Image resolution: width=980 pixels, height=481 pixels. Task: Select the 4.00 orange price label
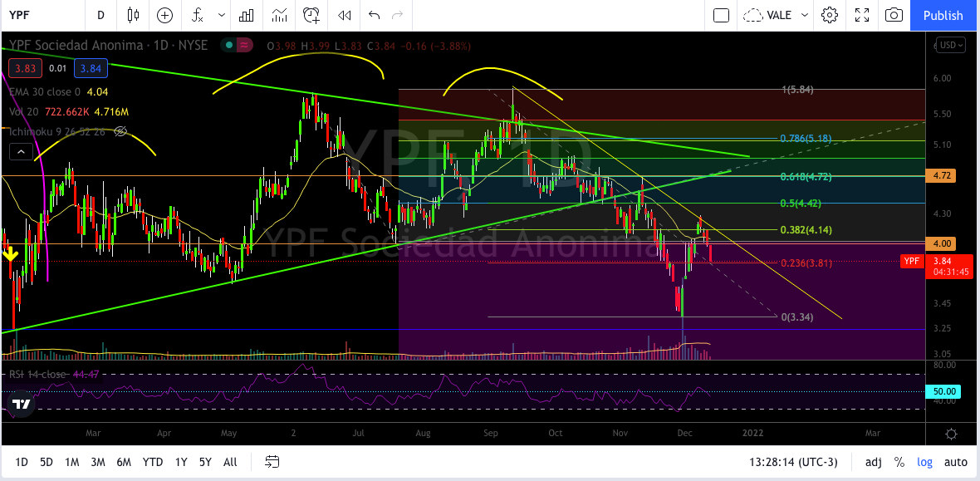[941, 243]
